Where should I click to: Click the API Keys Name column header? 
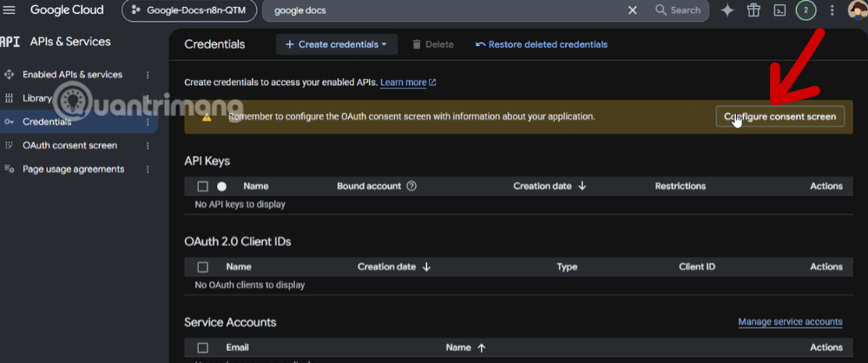(x=256, y=186)
